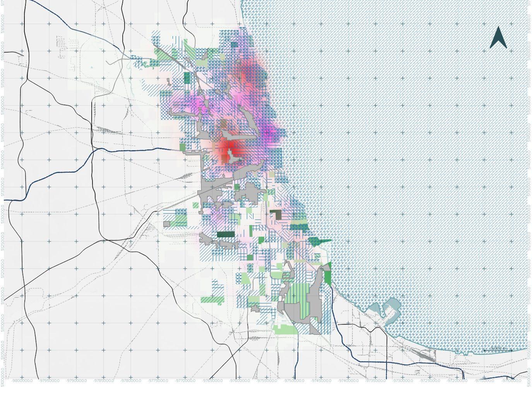Pick the -9785000.0 bottom axis label
The width and height of the screenshot is (532, 394).
point(103,381)
